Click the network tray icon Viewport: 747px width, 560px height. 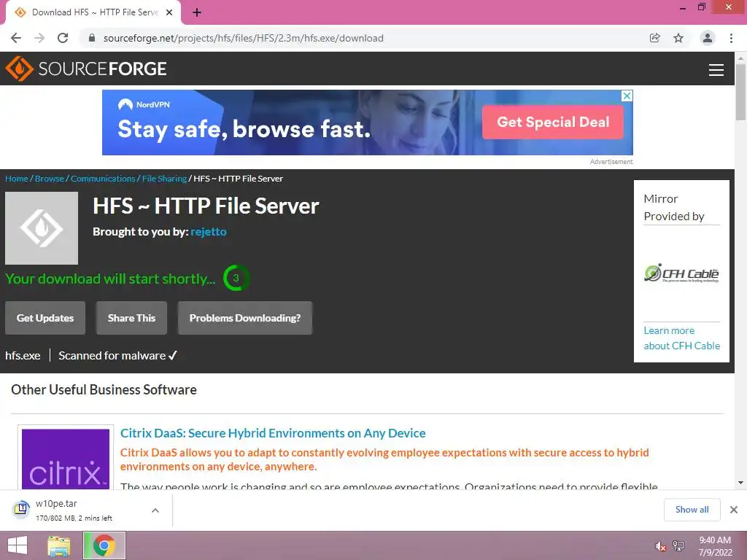678,546
